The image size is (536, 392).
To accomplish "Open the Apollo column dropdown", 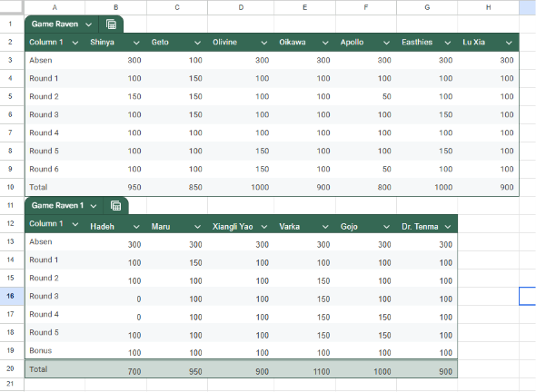I will click(x=386, y=43).
